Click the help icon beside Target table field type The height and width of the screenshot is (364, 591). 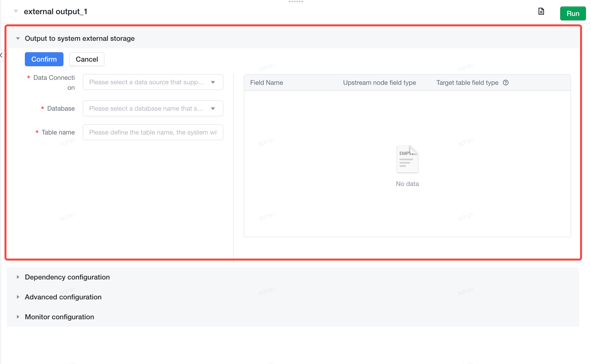click(506, 83)
